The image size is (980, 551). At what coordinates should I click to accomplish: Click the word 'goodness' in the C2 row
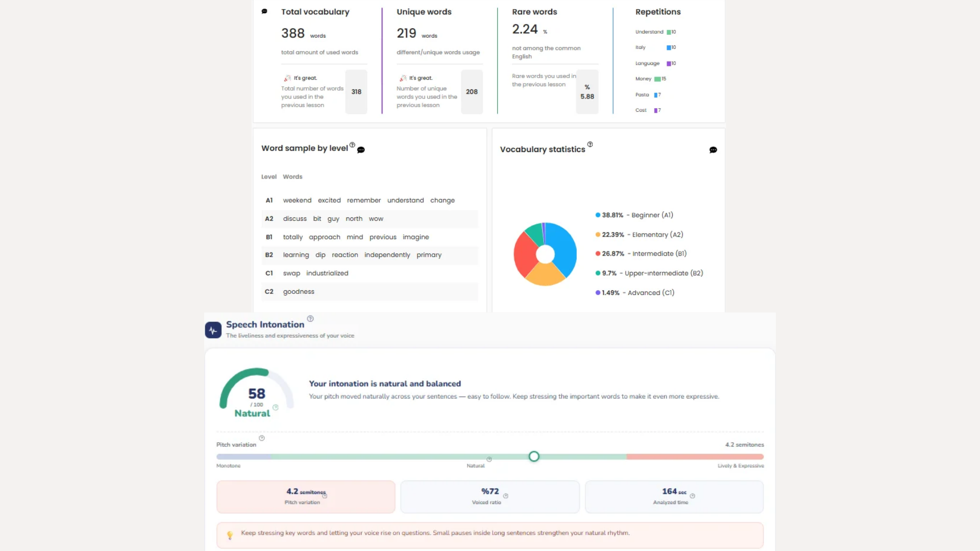pos(299,292)
